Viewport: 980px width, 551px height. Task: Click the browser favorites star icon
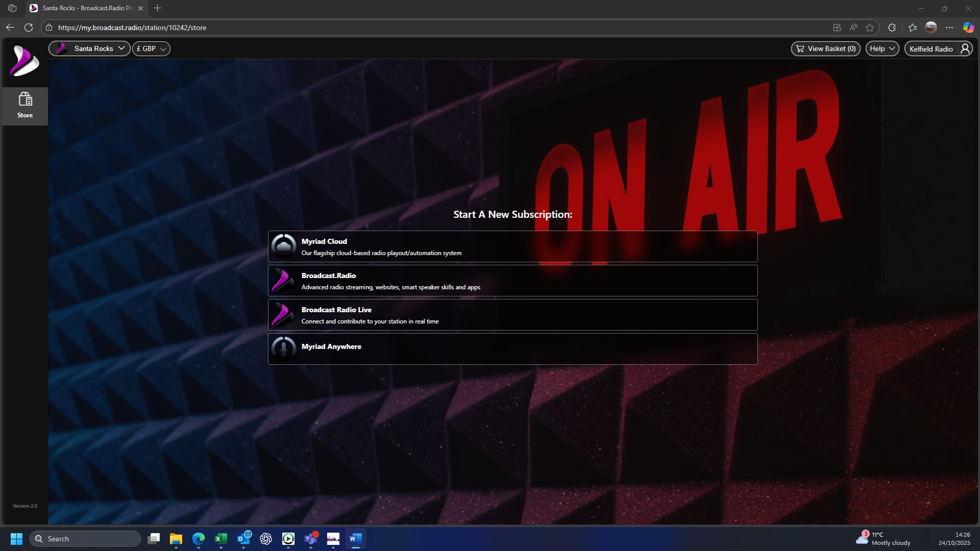(x=870, y=28)
